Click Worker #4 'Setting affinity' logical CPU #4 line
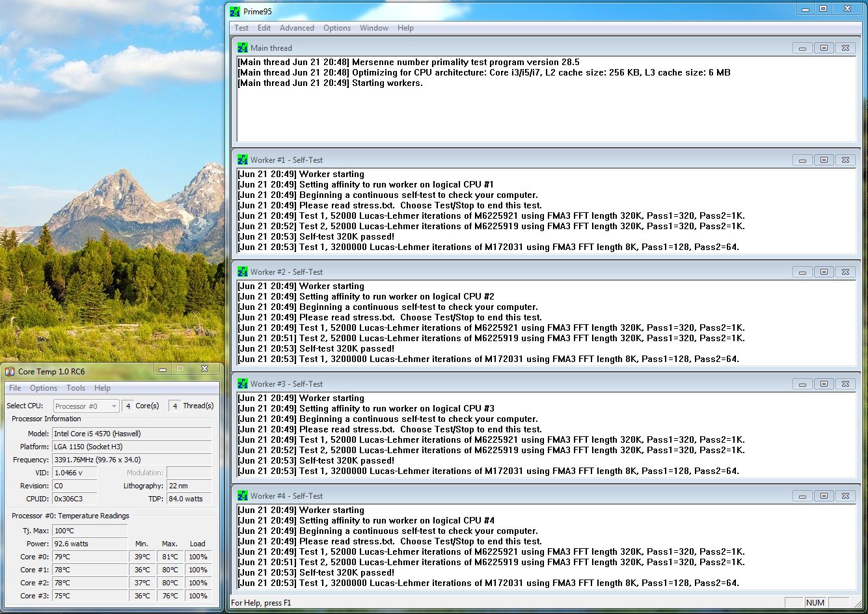 coord(366,520)
